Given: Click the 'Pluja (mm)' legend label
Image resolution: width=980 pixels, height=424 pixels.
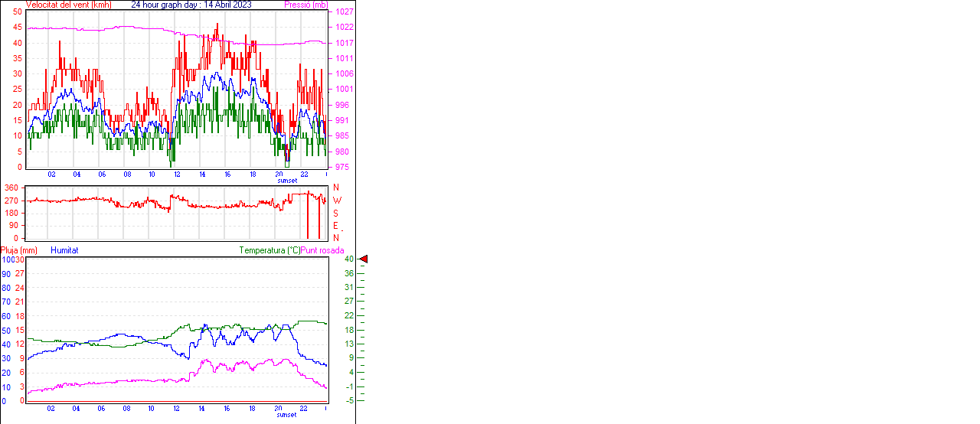Looking at the screenshot, I should (x=19, y=250).
